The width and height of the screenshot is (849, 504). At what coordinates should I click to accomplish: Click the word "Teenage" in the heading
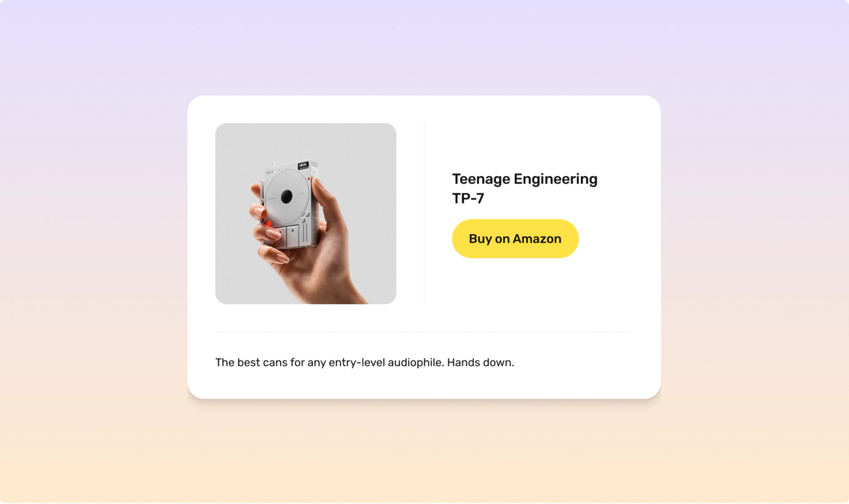pos(481,179)
